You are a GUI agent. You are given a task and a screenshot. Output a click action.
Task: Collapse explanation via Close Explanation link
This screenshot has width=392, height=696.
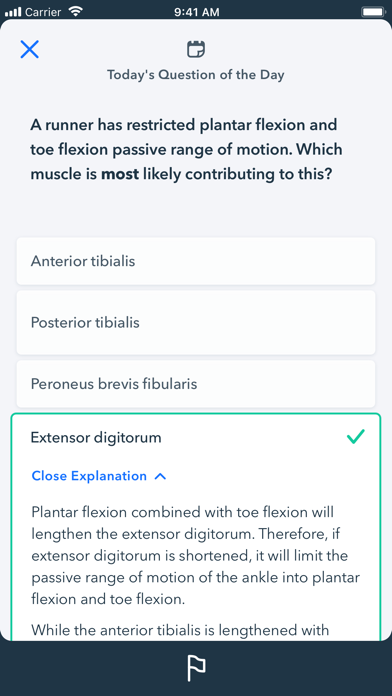[89, 476]
